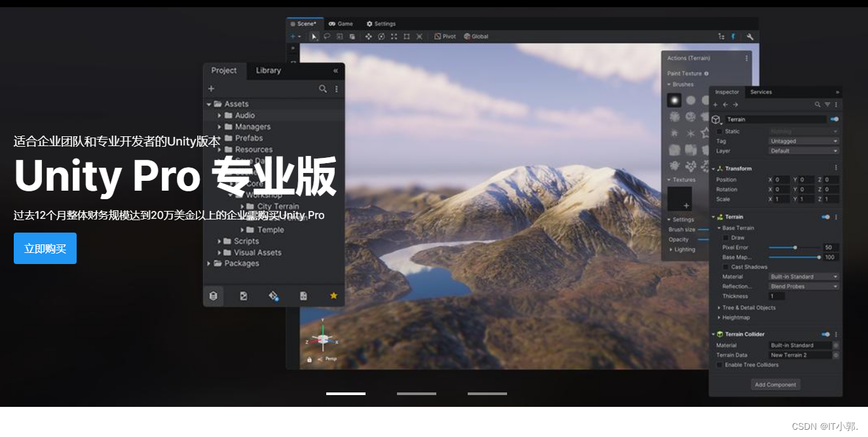
Task: Click the Inspector back arrow
Action: (725, 105)
